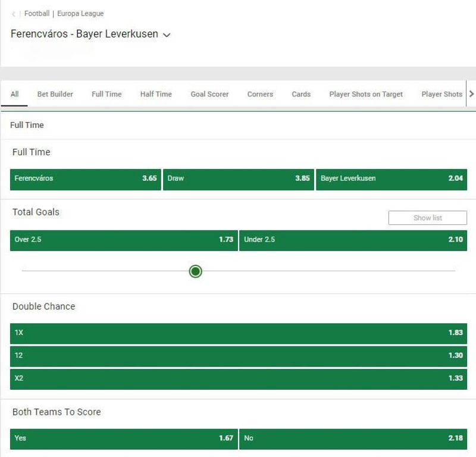Viewport: 476px width, 457px height.
Task: Choose Both Teams To Score No
Action: (x=353, y=439)
